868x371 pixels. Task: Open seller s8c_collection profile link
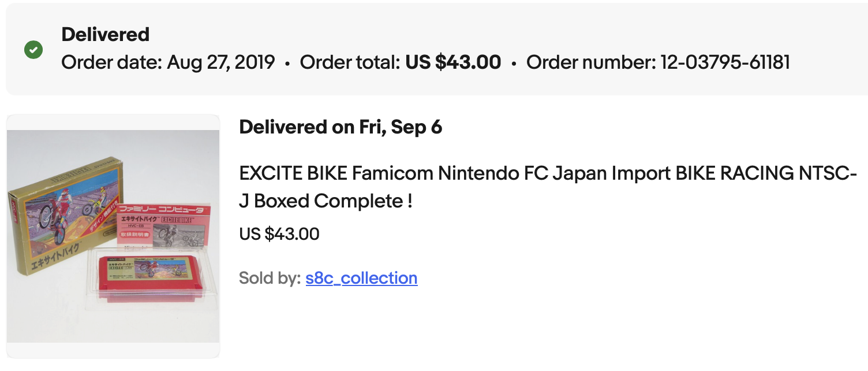tap(361, 278)
